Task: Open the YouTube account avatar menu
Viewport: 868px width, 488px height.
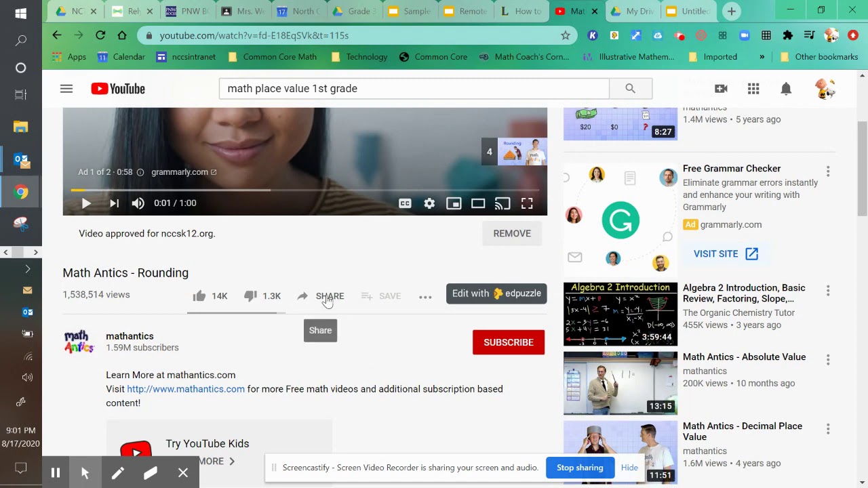Action: tap(825, 89)
